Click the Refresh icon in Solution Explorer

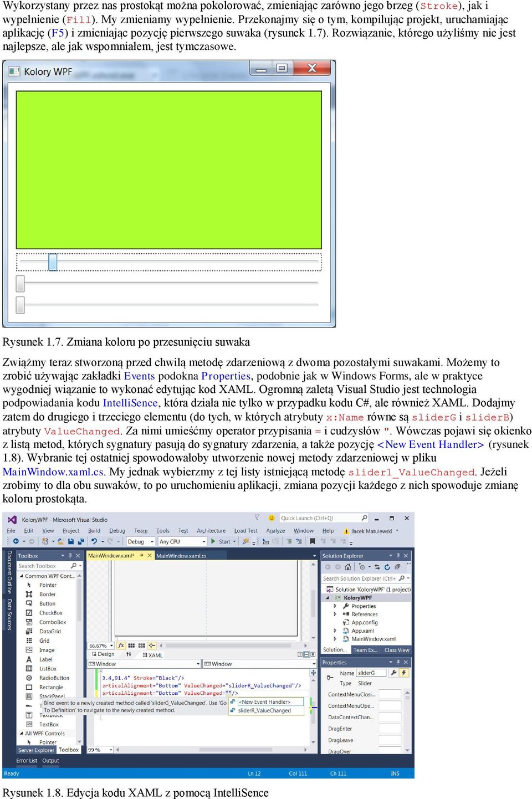tap(387, 567)
